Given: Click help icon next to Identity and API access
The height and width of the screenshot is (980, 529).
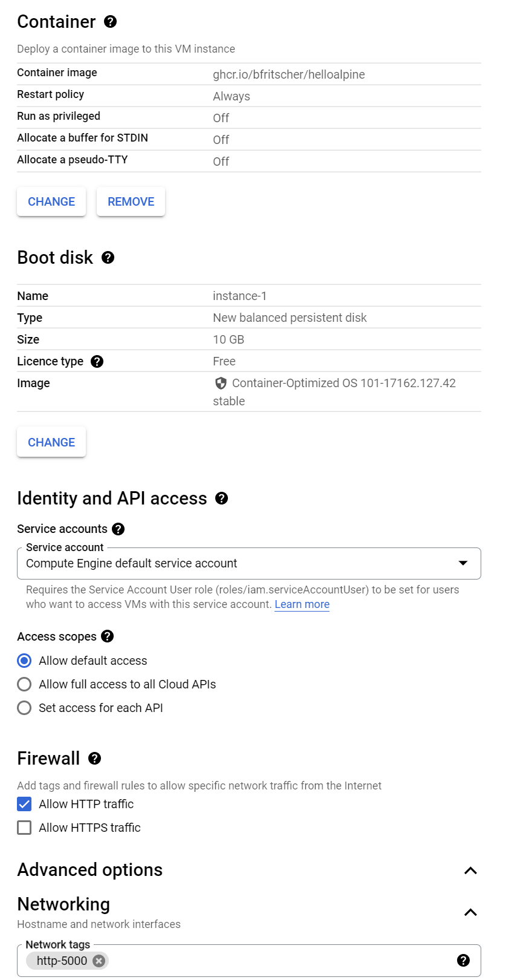Looking at the screenshot, I should 221,498.
